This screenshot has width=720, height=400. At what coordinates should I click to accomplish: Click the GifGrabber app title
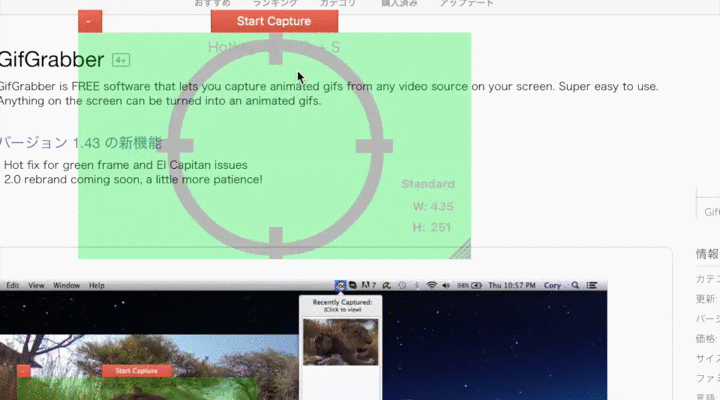tap(52, 60)
